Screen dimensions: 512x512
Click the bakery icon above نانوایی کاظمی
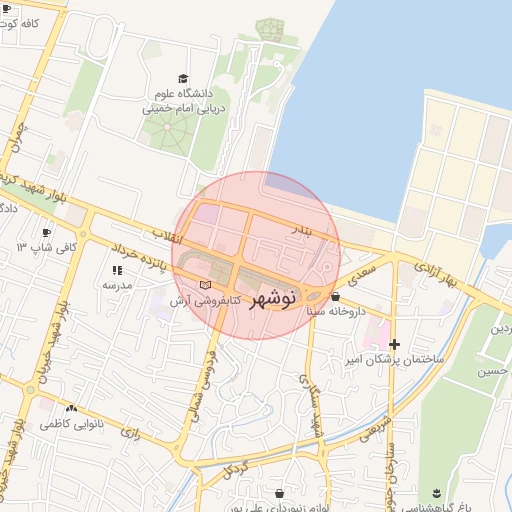(71, 408)
